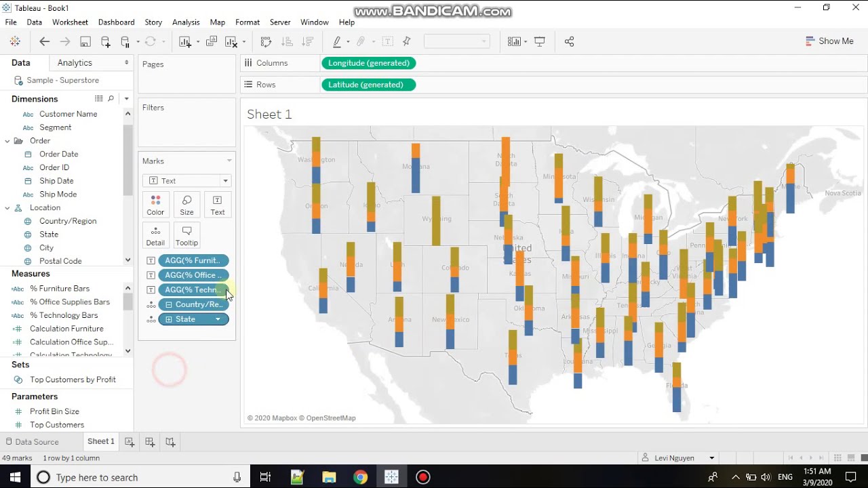Add a new data source

106,41
